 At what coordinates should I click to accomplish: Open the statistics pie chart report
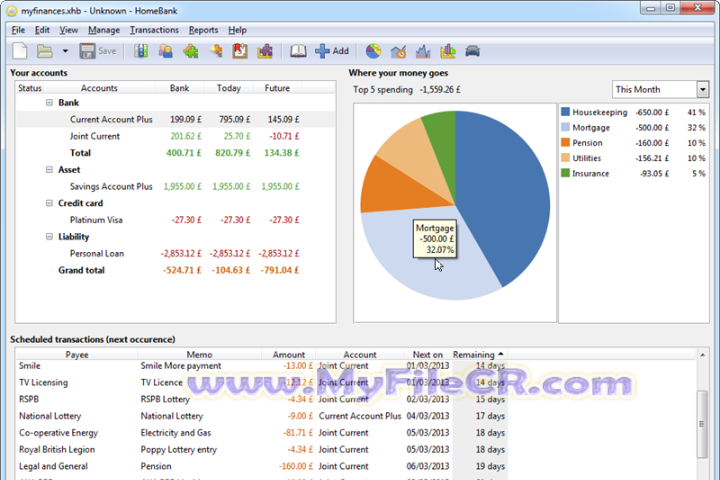click(373, 51)
